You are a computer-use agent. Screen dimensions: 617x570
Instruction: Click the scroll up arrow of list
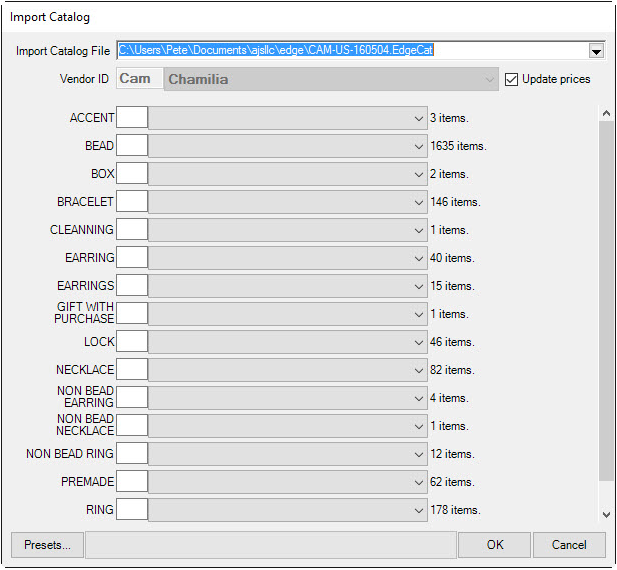click(605, 113)
